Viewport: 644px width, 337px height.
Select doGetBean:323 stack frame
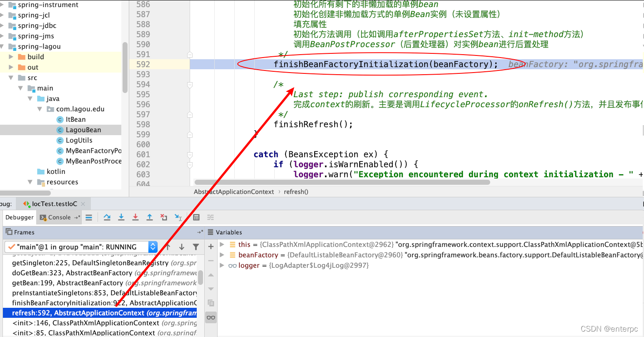100,273
